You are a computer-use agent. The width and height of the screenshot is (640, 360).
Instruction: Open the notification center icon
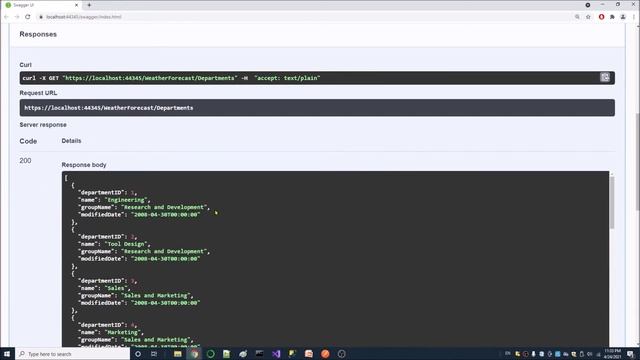coord(631,354)
